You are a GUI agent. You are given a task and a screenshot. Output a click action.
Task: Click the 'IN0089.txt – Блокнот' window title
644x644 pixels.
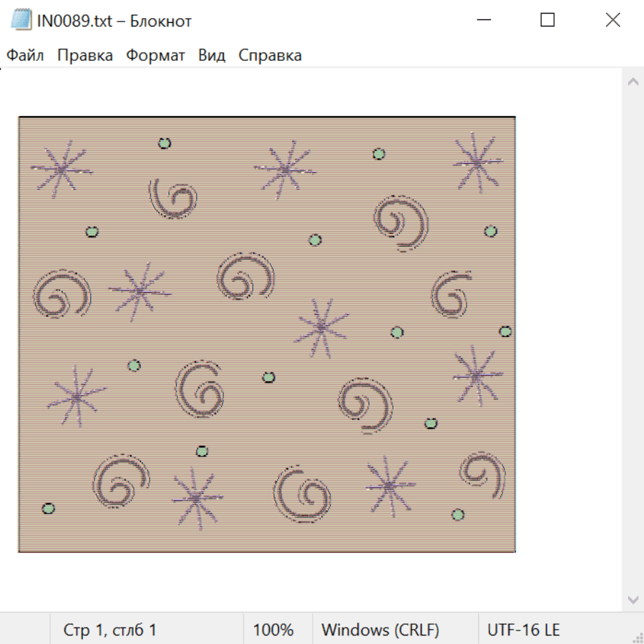click(x=114, y=21)
